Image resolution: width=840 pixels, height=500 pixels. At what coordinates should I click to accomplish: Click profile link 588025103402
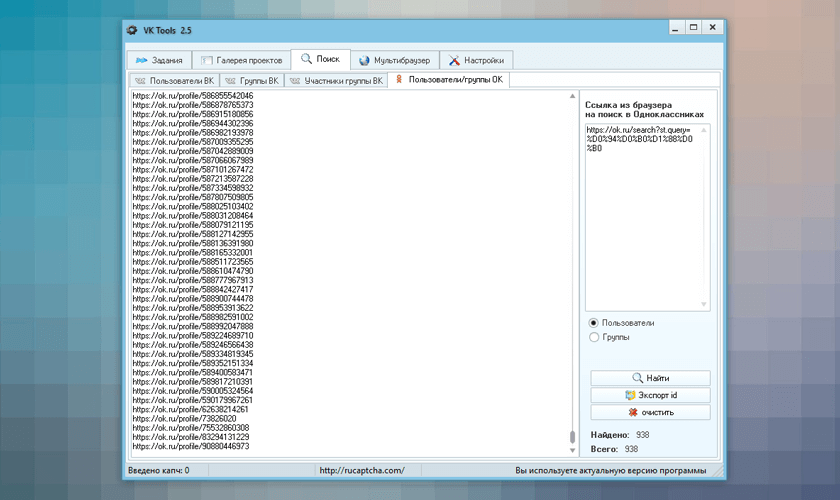(x=193, y=206)
